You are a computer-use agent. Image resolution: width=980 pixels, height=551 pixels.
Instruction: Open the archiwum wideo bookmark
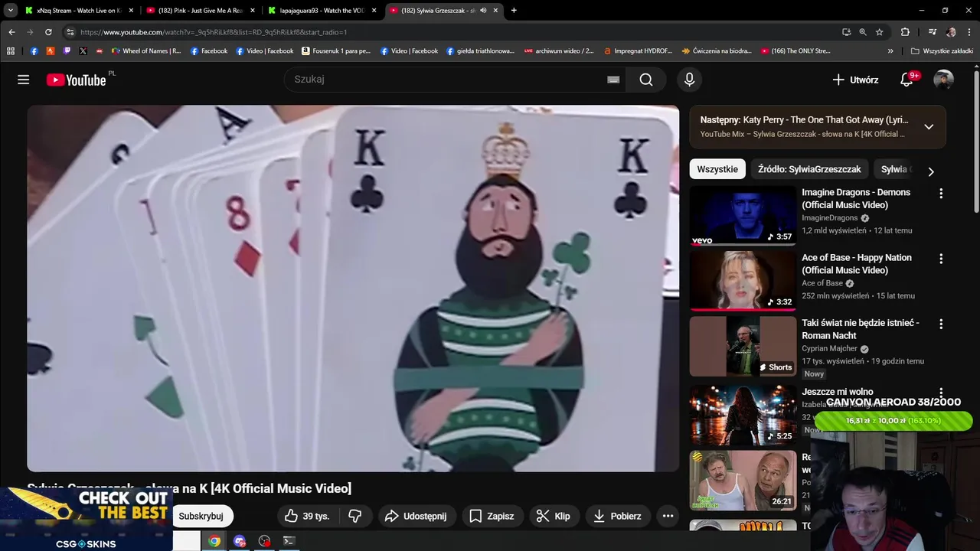pos(559,51)
